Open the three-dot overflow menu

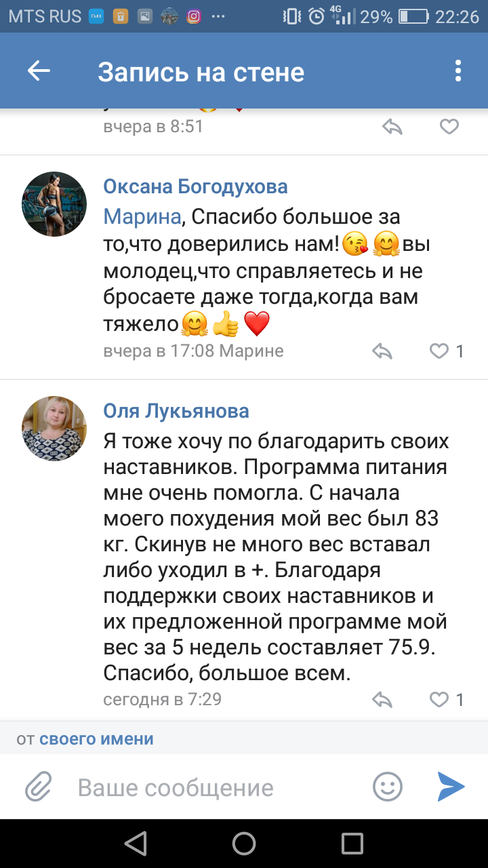[458, 71]
